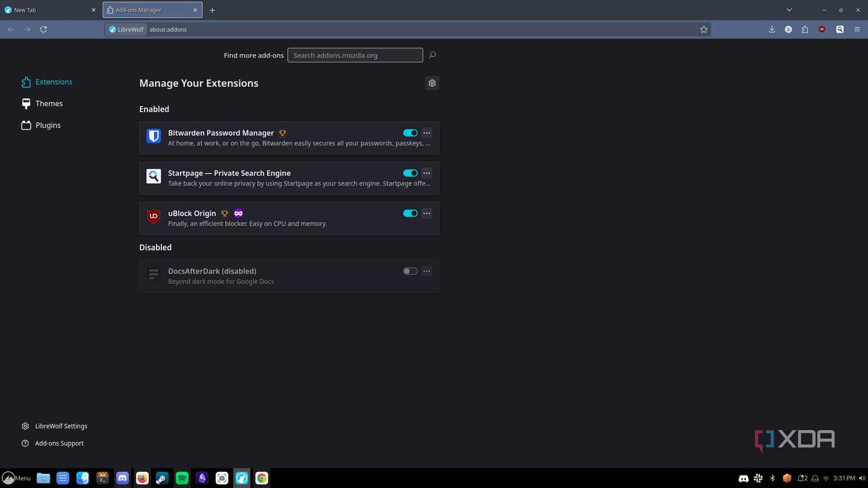Screen dimensions: 868x488
Task: Open the Downloads toolbar button
Action: point(772,29)
